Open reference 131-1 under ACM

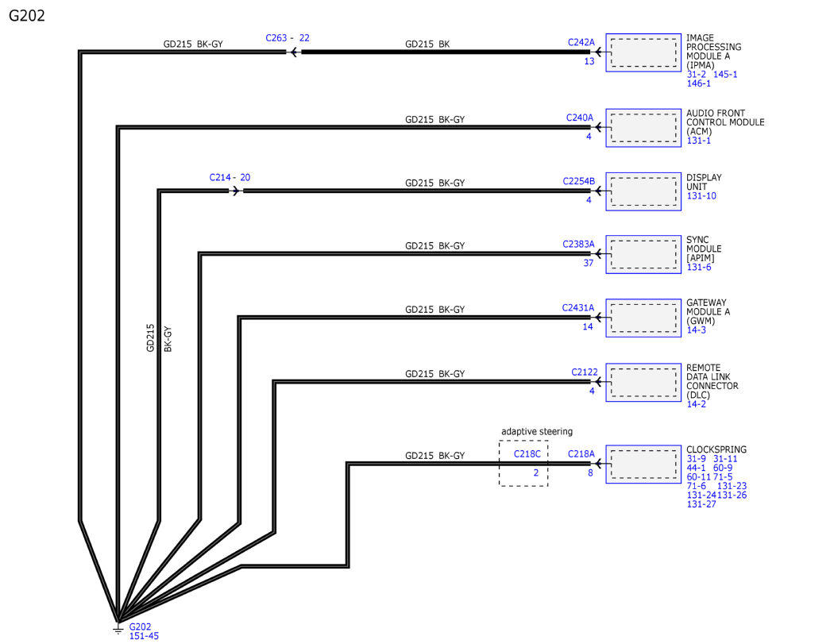(x=698, y=141)
